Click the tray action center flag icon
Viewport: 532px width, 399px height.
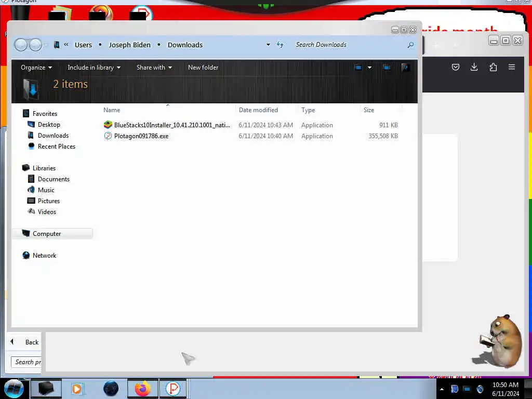point(454,389)
